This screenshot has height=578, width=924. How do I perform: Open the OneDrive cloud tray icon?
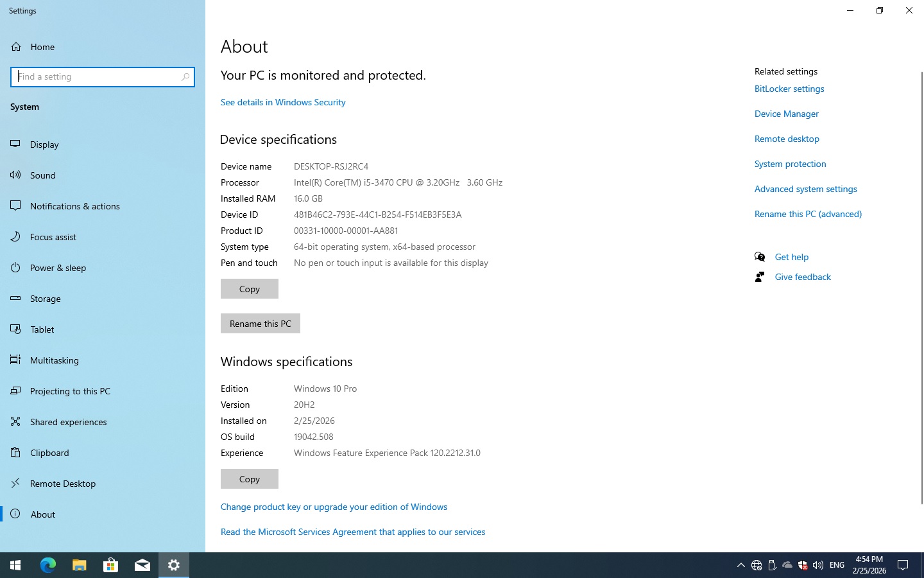[x=787, y=565]
